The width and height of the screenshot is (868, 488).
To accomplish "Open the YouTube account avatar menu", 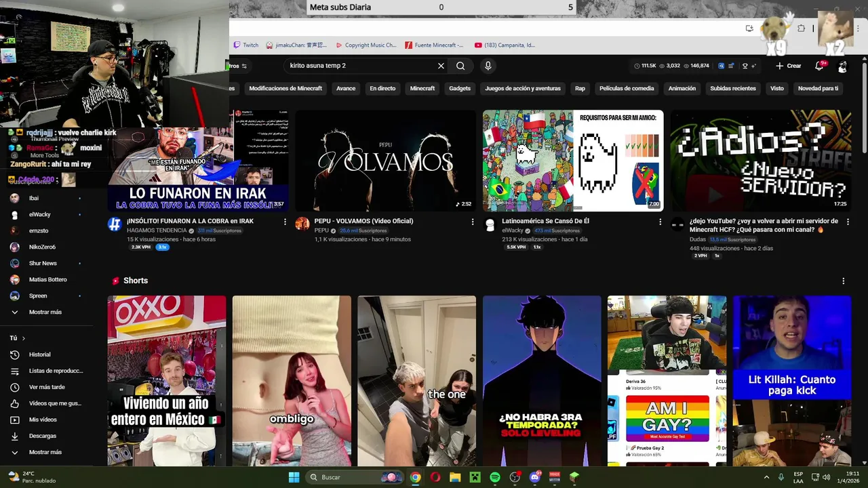I will (842, 66).
